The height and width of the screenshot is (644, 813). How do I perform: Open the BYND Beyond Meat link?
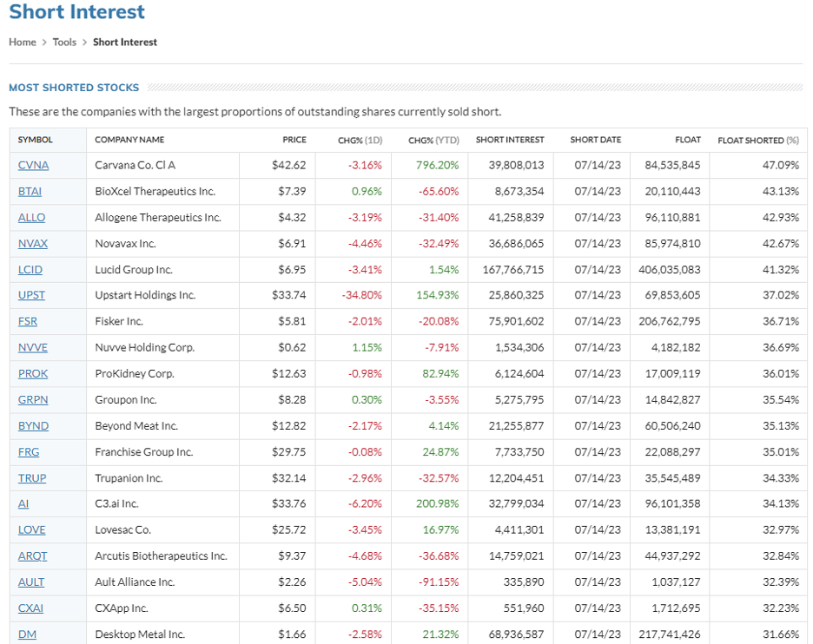(x=32, y=425)
